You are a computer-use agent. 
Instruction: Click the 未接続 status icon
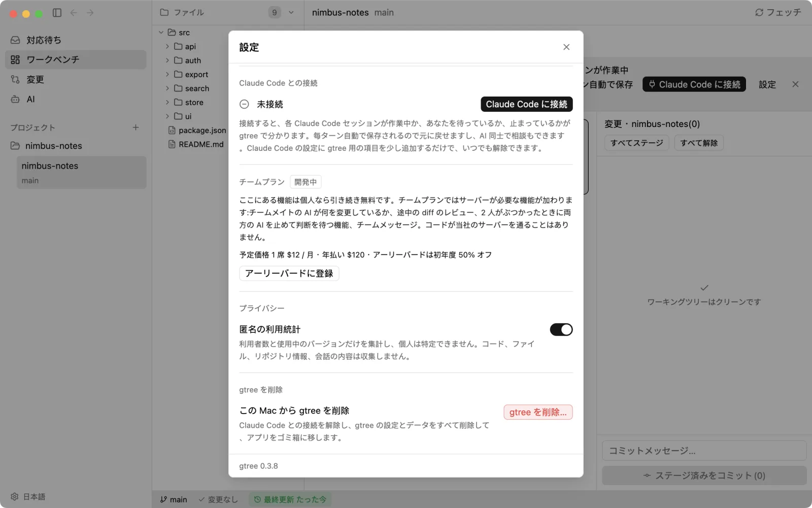[x=244, y=104]
